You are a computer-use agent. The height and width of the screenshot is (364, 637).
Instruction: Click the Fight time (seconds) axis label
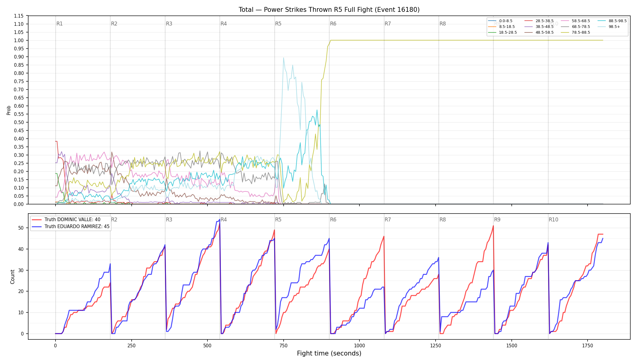(329, 353)
